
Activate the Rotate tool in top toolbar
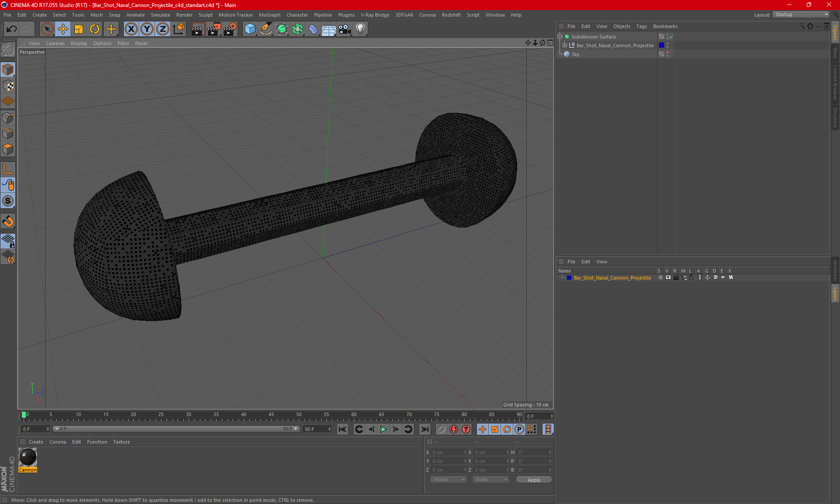point(94,29)
